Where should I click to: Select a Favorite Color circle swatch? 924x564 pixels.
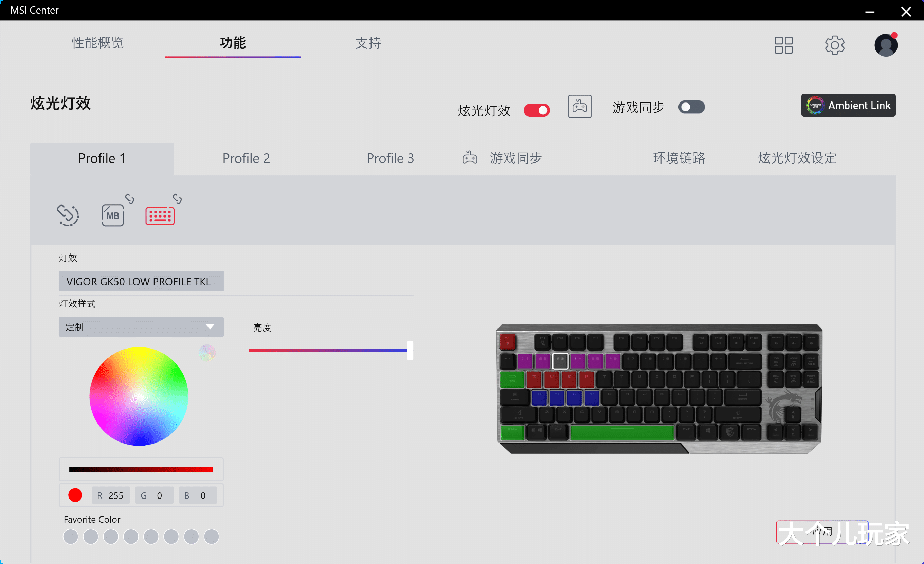point(70,537)
